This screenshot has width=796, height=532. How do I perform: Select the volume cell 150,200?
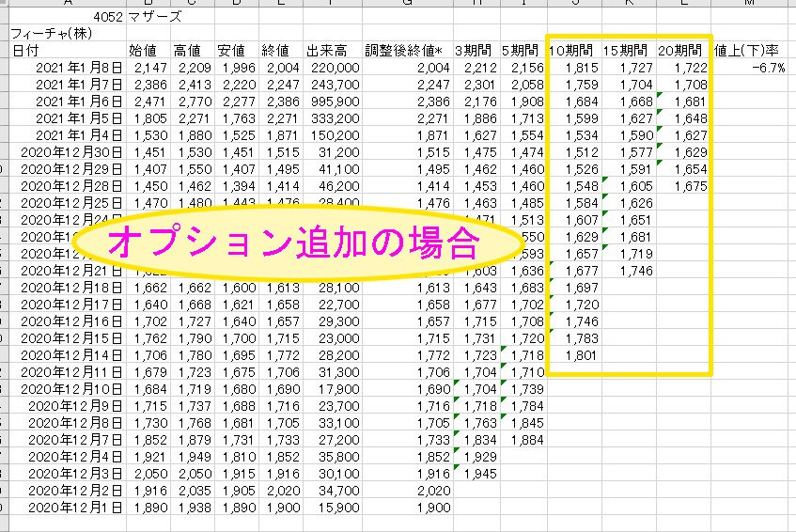tap(332, 135)
